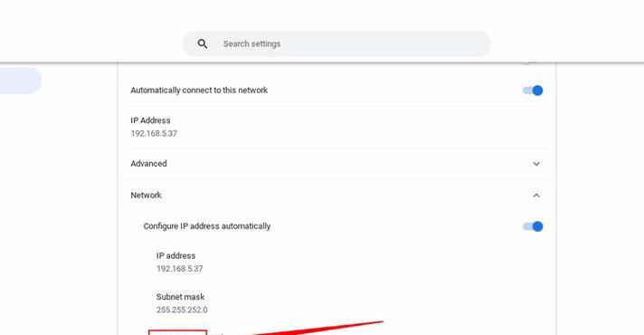Screen dimensions: 644x335
Task: Expand the Advanced section chevron
Action: [536, 164]
